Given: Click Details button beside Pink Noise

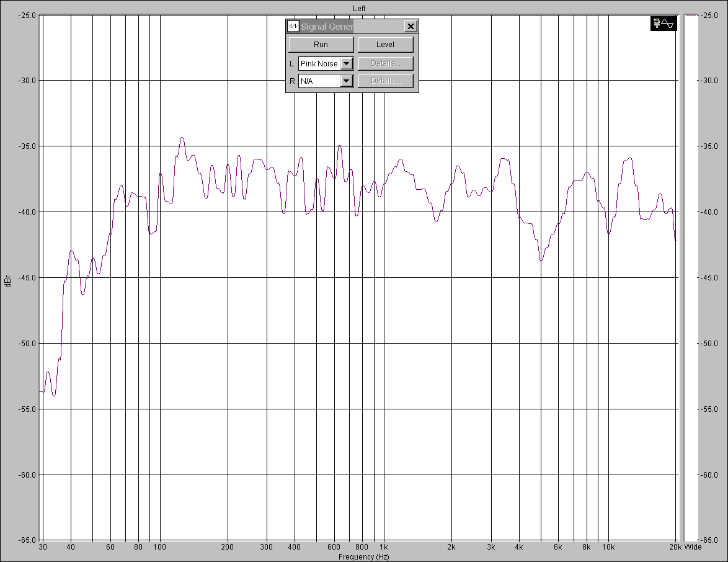Looking at the screenshot, I should point(385,64).
